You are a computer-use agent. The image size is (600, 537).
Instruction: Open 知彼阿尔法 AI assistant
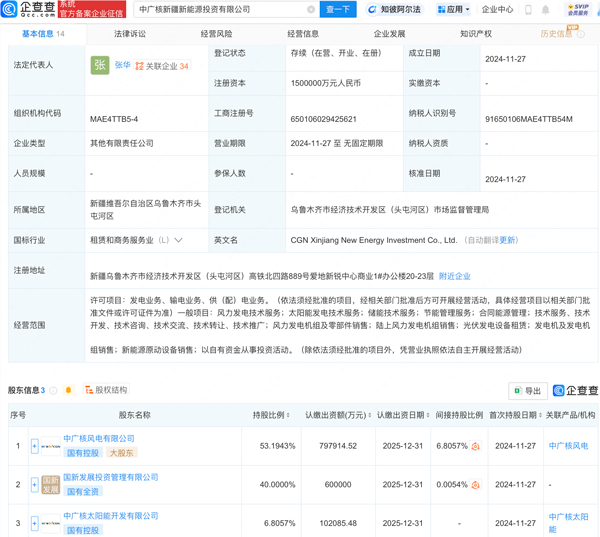[x=395, y=10]
